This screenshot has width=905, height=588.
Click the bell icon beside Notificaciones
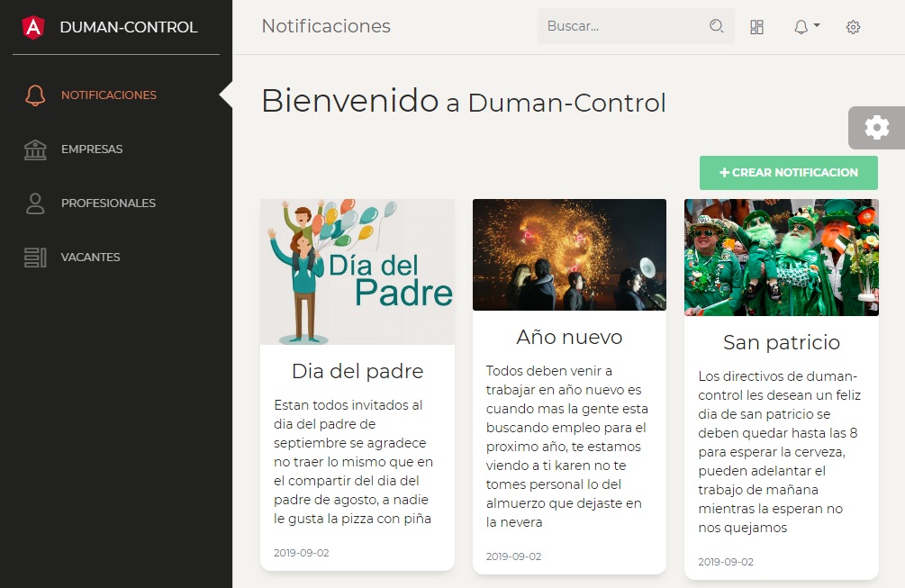coord(35,95)
